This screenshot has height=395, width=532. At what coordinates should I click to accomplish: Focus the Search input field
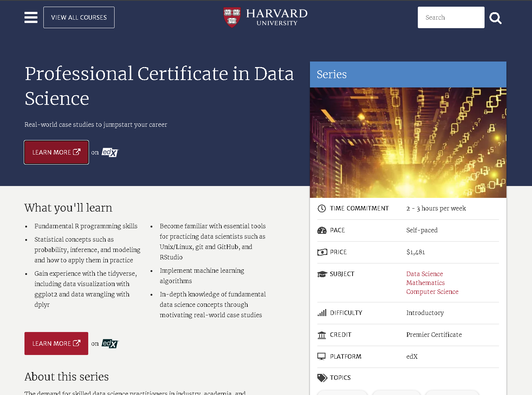pyautogui.click(x=451, y=17)
